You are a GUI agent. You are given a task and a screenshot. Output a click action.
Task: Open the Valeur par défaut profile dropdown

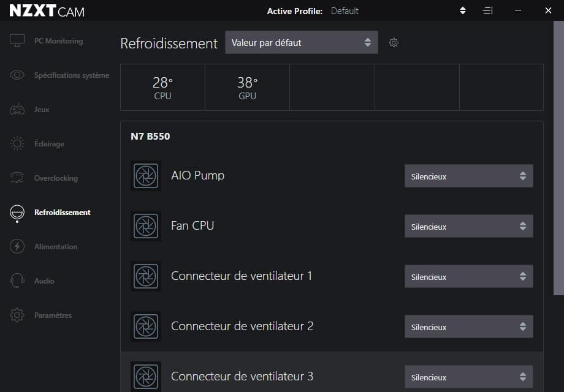pos(302,42)
